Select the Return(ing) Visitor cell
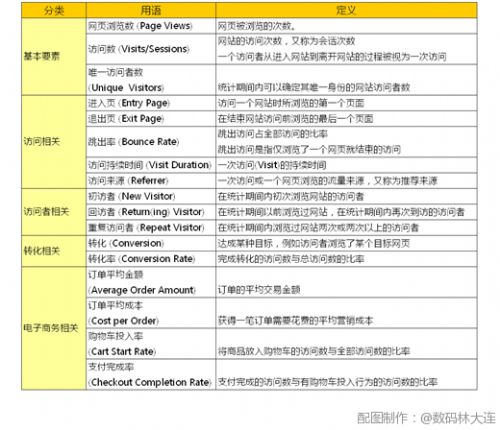Viewport: 500px width, 430px height. click(x=151, y=212)
